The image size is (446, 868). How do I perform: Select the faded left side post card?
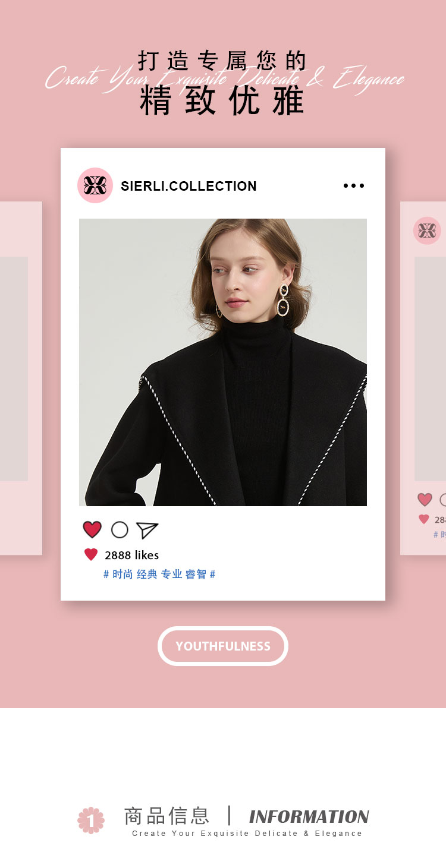[x=21, y=378]
